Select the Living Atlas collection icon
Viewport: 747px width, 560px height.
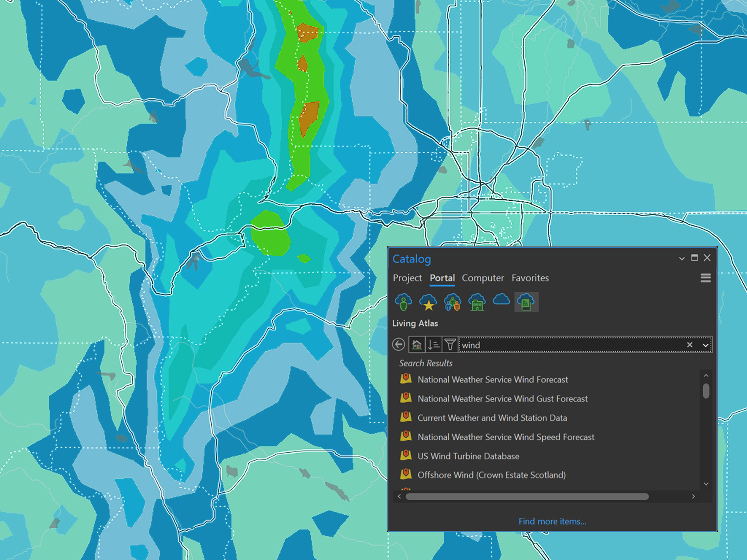(x=526, y=302)
